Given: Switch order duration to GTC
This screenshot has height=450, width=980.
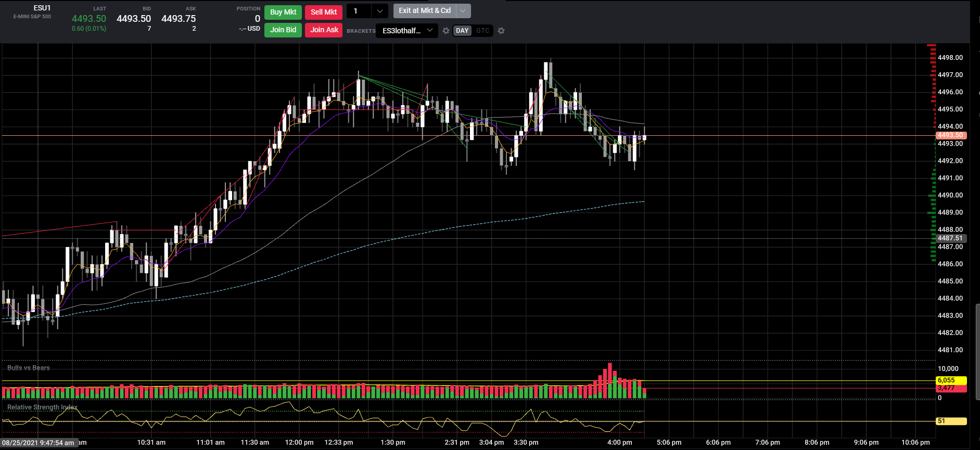Looking at the screenshot, I should [x=483, y=31].
